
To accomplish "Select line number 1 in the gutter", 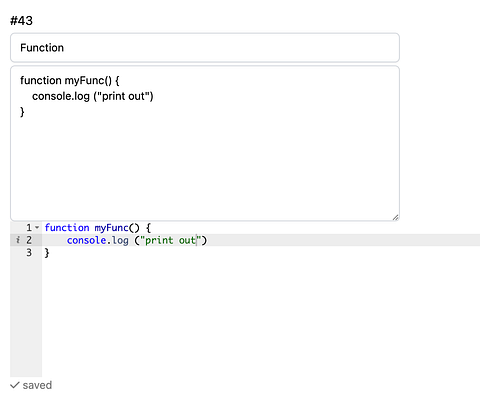I will pos(29,228).
